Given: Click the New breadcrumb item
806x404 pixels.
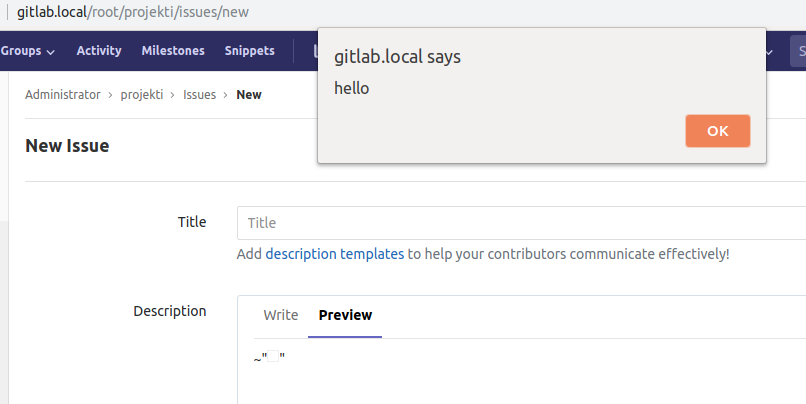Looking at the screenshot, I should point(249,95).
